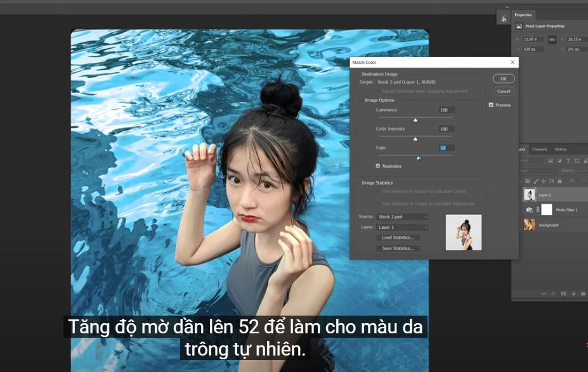Click the add layer mask icon
The image size is (588, 372).
563,293
